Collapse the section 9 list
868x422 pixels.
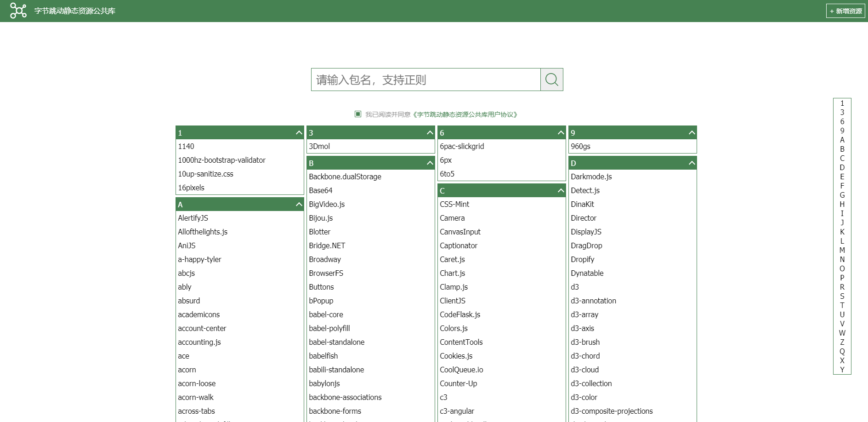coord(691,132)
